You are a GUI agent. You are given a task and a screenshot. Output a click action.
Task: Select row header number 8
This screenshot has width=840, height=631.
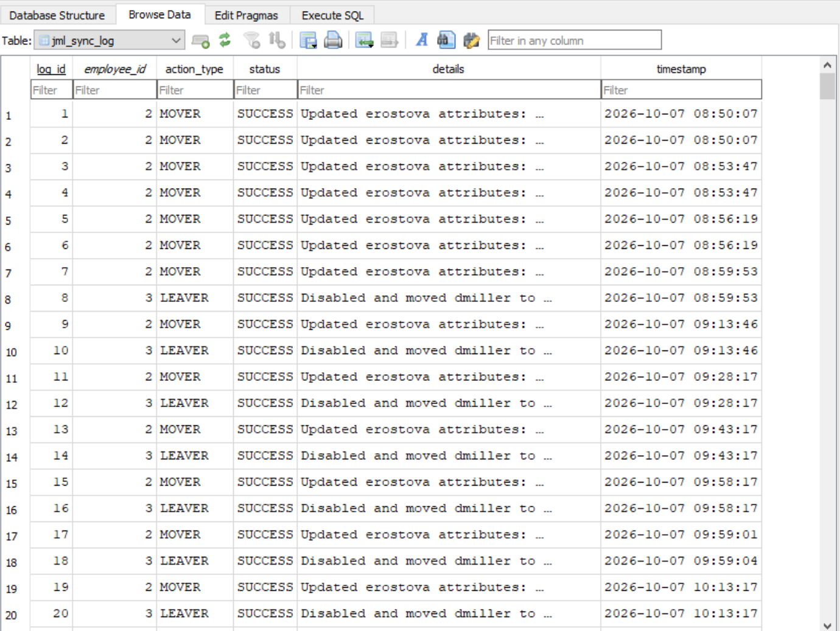tap(15, 299)
